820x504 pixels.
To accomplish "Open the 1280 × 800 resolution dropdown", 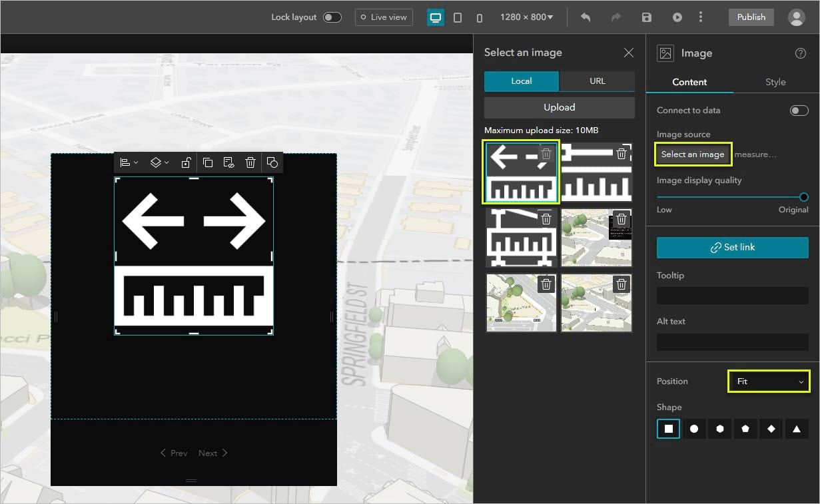I will (x=526, y=17).
